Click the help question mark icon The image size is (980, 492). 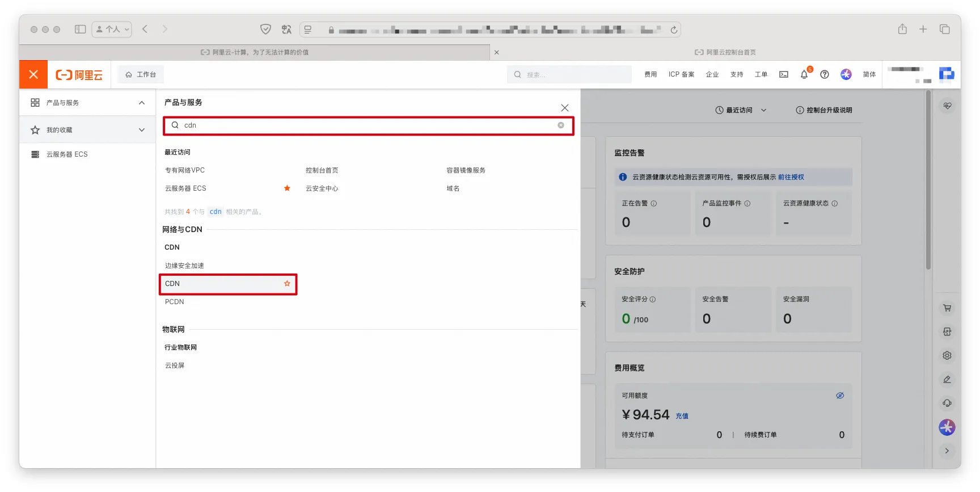(x=825, y=74)
